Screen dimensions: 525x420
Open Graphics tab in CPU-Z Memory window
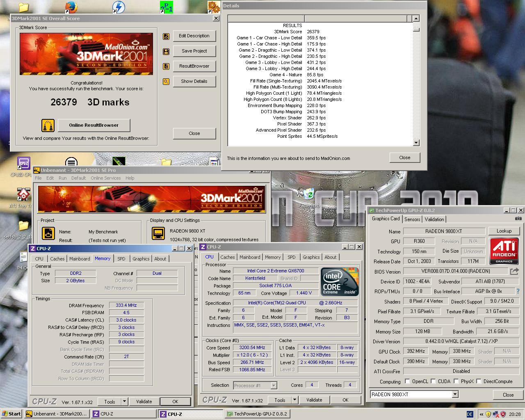[x=141, y=259]
